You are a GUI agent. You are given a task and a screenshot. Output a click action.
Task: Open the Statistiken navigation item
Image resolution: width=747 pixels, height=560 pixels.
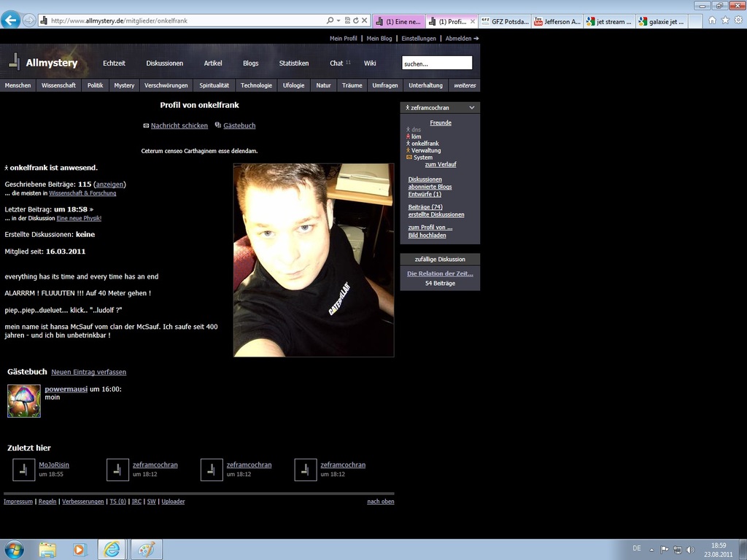(294, 63)
